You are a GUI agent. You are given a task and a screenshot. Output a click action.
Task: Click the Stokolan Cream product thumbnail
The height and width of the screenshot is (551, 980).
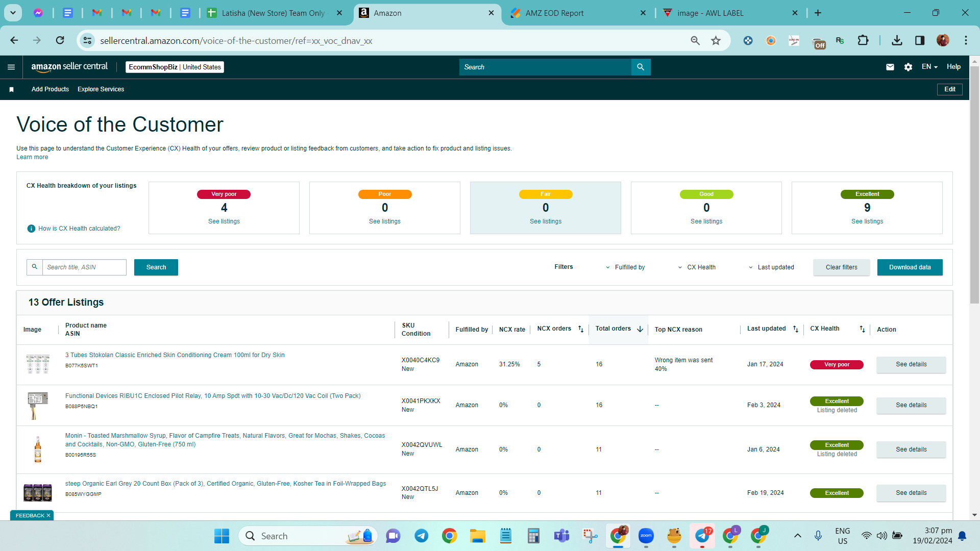tap(38, 364)
